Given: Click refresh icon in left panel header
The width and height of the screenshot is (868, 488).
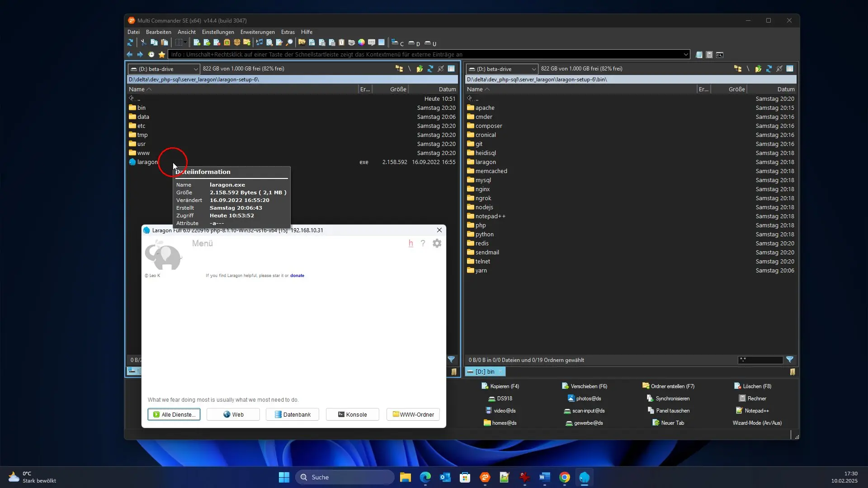Looking at the screenshot, I should [430, 69].
